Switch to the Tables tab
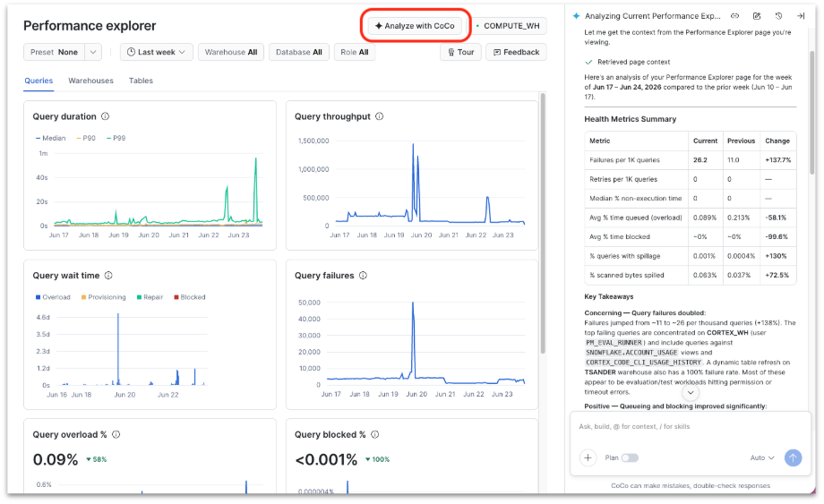Image resolution: width=824 pixels, height=504 pixels. pos(141,81)
